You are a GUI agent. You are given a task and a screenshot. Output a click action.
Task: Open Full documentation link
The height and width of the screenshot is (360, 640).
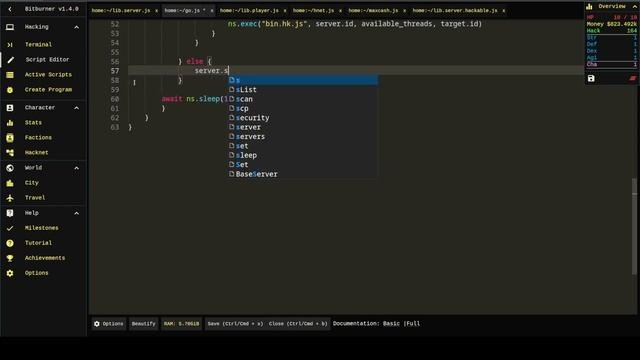413,324
